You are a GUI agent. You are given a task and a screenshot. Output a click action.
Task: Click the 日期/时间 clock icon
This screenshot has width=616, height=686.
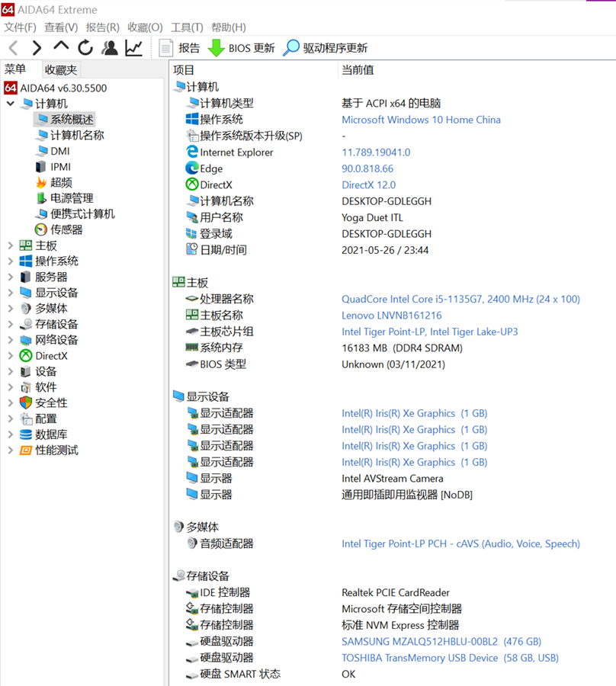click(192, 249)
